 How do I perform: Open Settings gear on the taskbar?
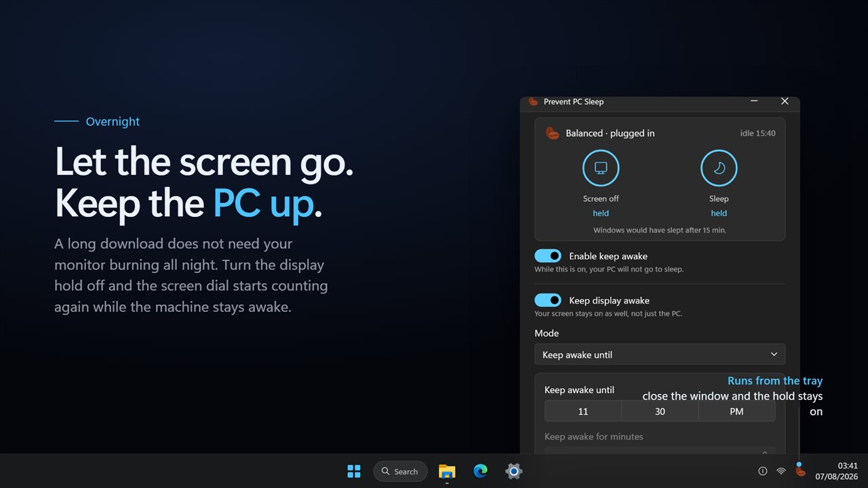click(x=513, y=471)
